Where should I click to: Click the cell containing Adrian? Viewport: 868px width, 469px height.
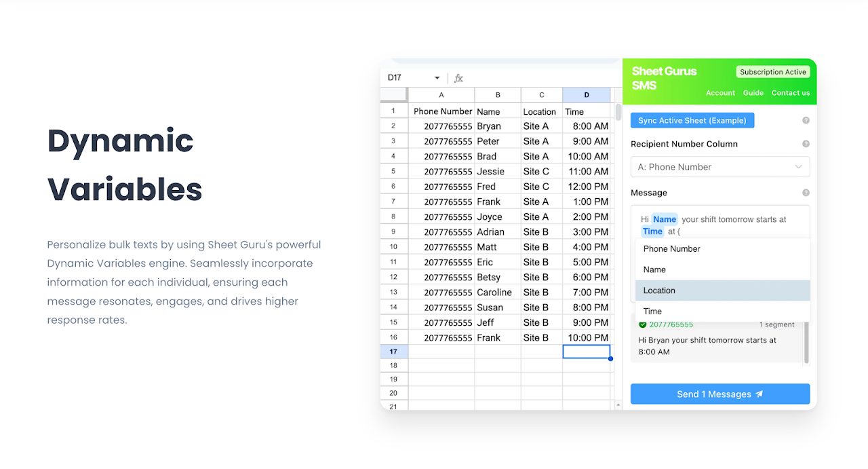coord(498,232)
